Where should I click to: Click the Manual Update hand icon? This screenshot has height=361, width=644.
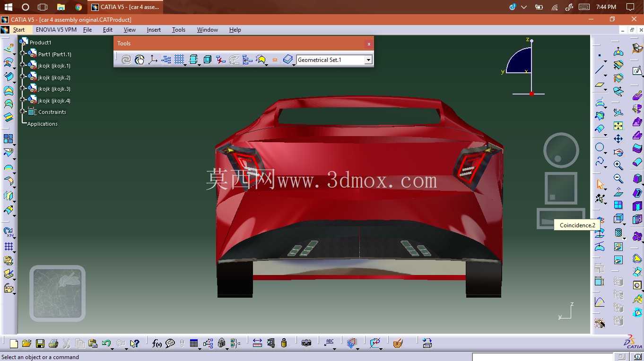click(139, 60)
